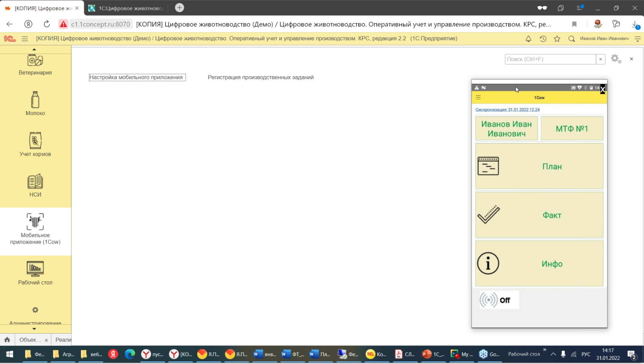Open the янв... Word document in taskbar
This screenshot has height=364, width=644.
(x=265, y=354)
